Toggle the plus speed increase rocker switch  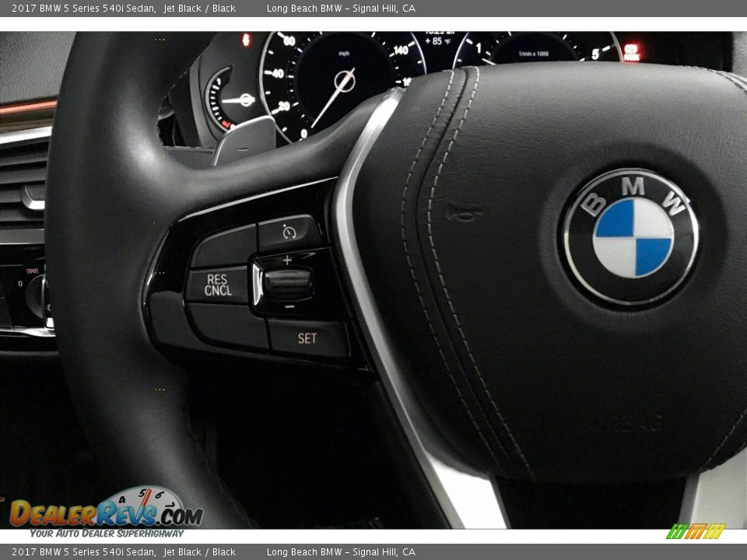coord(288,261)
